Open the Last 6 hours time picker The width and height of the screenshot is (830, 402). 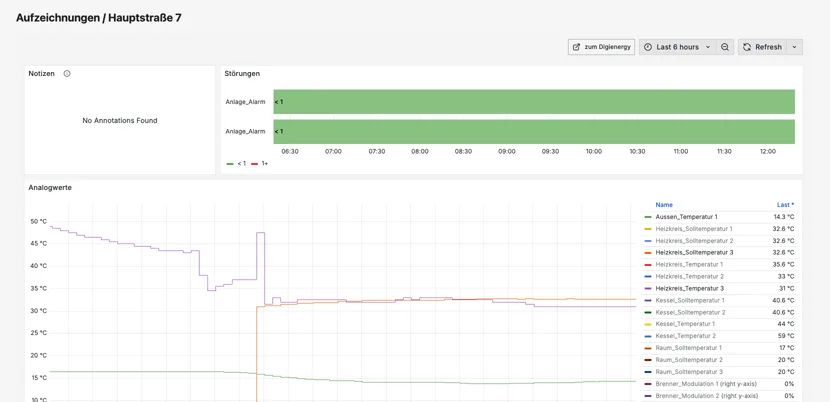678,47
